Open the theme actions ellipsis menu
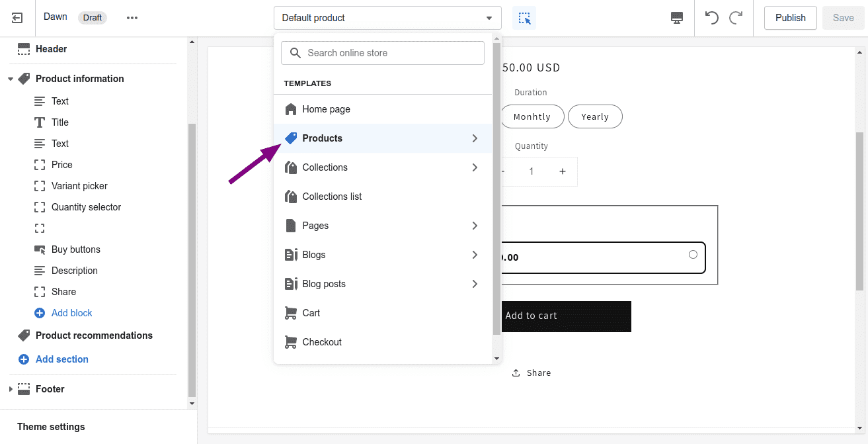 (132, 18)
